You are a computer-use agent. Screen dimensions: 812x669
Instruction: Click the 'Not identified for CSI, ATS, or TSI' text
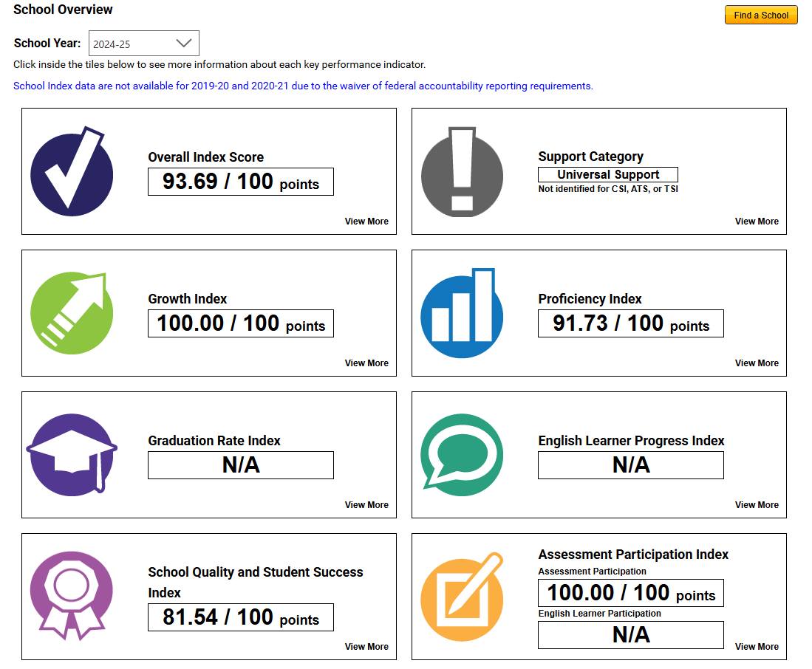608,189
